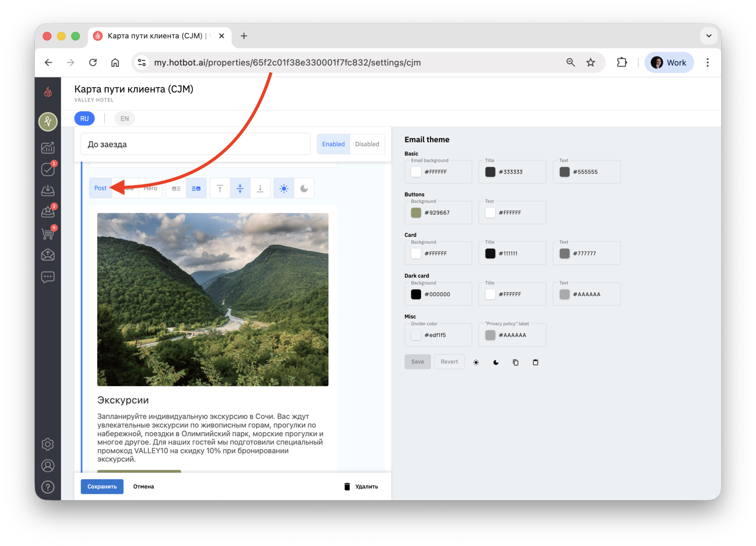Apply light theme preset below Email theme
The height and width of the screenshot is (546, 756).
(x=476, y=362)
